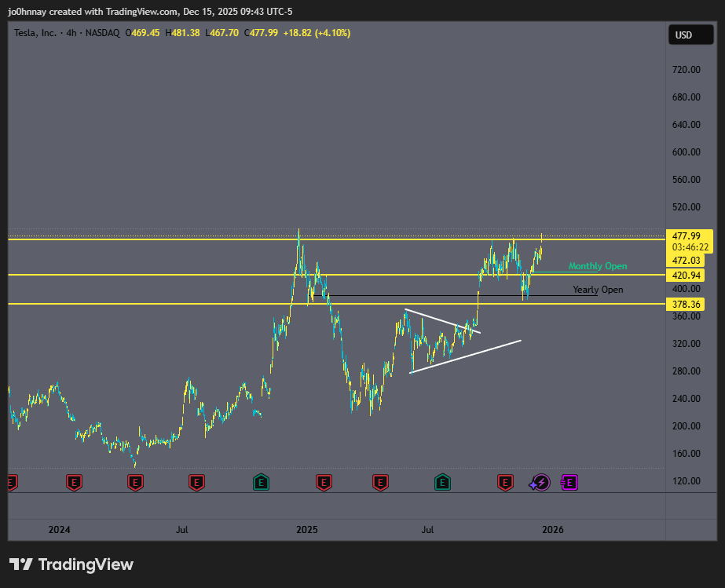Image resolution: width=725 pixels, height=588 pixels.
Task: Click the 160.00 price scale value
Action: tap(687, 454)
